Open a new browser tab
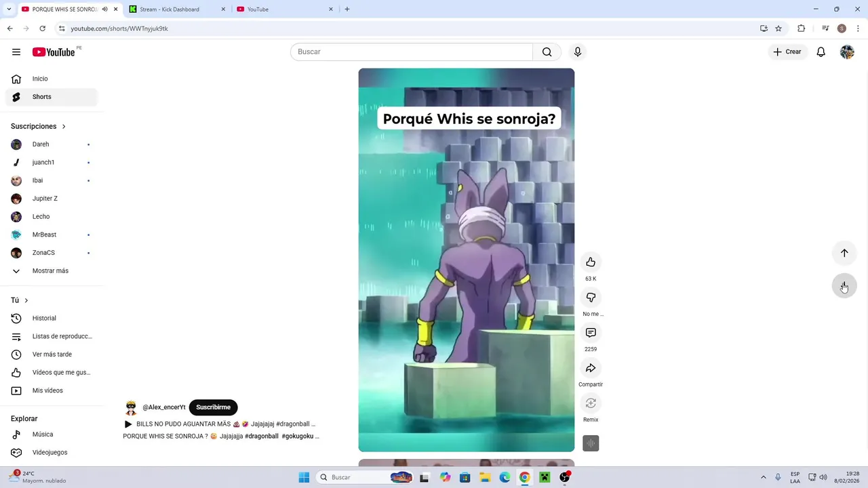868x488 pixels. click(347, 9)
